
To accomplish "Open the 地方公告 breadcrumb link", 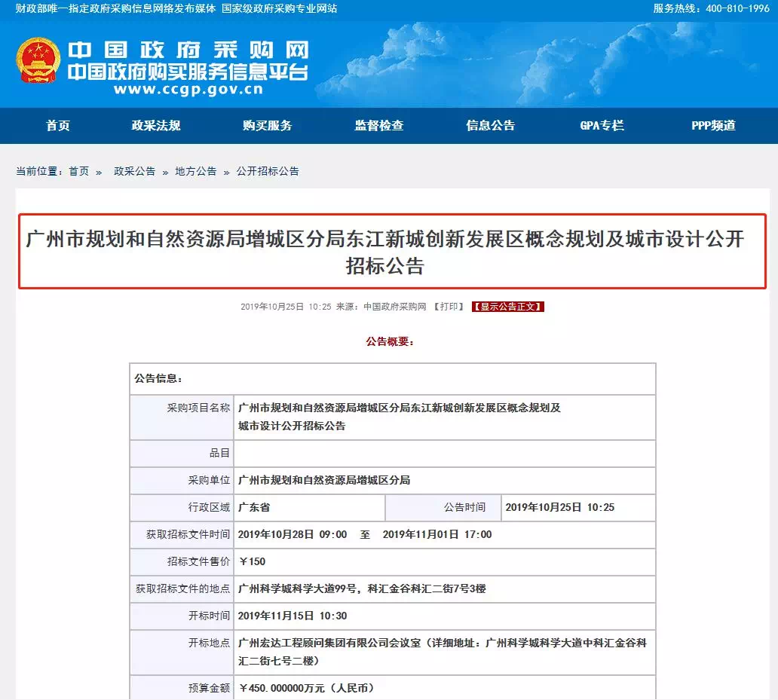I will pos(195,172).
